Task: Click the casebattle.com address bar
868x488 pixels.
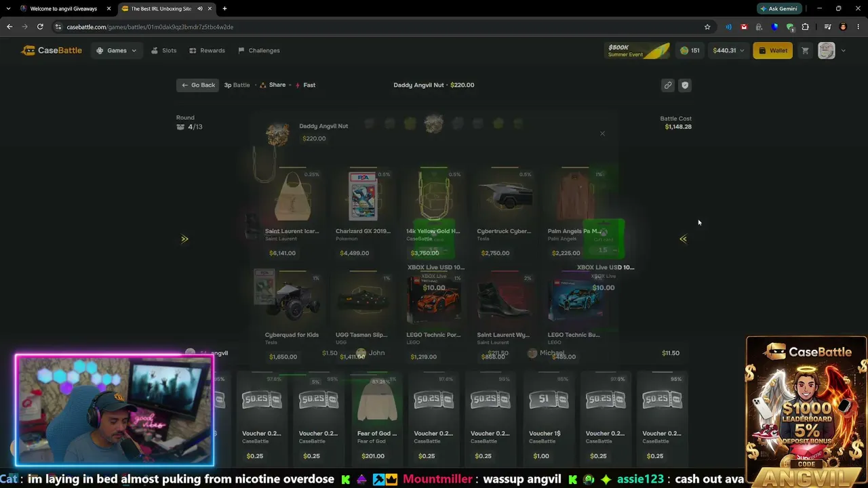Action: (380, 27)
